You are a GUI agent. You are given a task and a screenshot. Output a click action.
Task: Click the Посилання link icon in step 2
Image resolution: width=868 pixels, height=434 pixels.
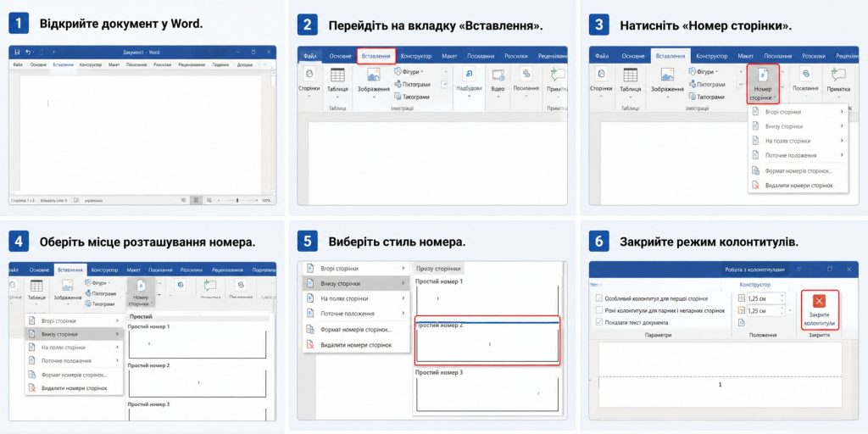(x=526, y=75)
